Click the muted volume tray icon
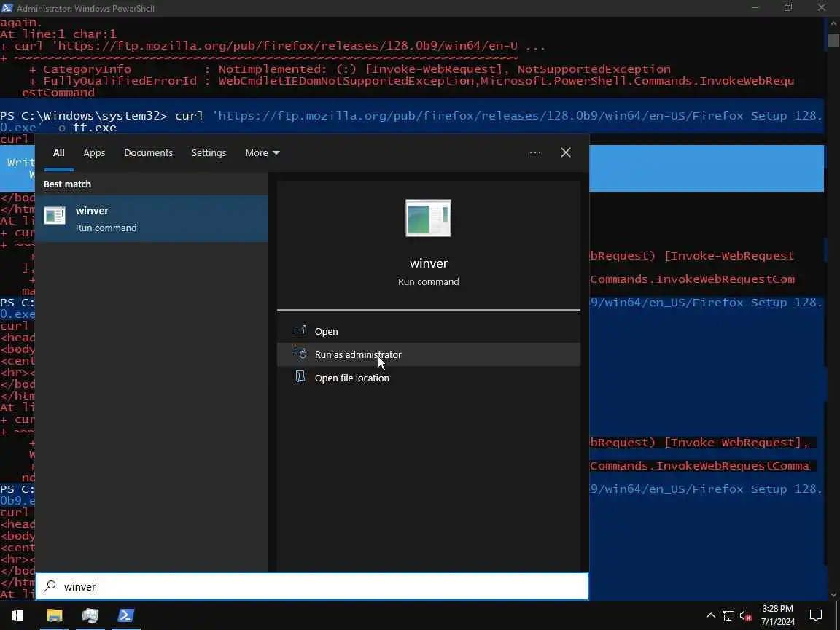Image resolution: width=840 pixels, height=630 pixels. 746,615
